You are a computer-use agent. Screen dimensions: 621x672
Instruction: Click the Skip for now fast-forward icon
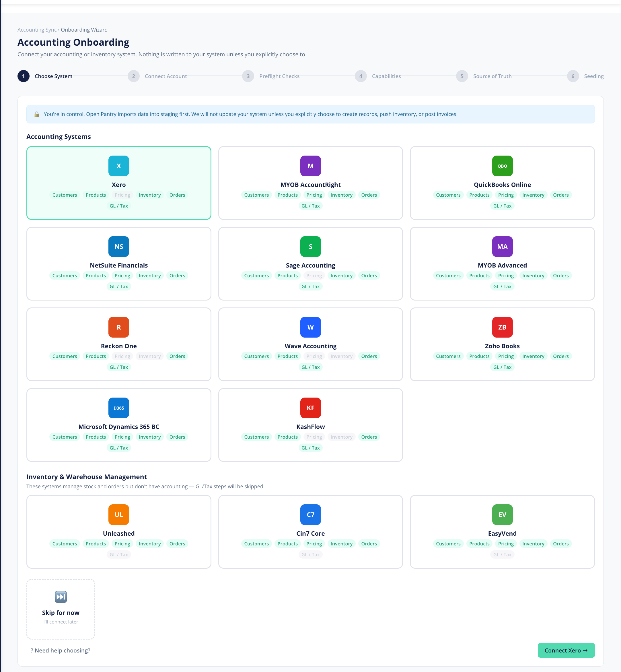(x=61, y=597)
